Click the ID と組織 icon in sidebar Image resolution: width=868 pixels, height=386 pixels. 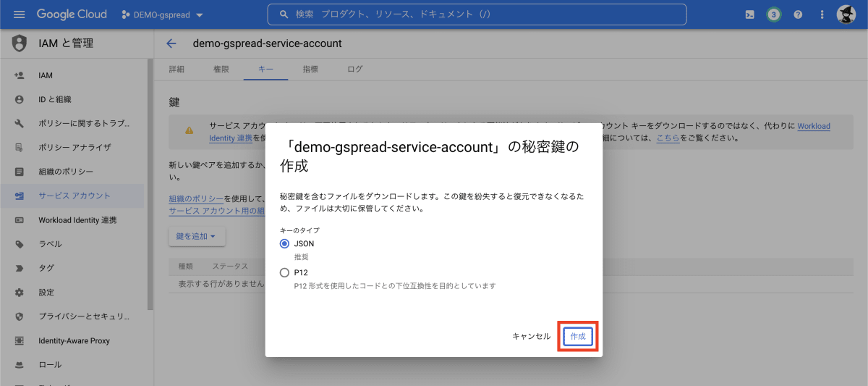coord(20,99)
